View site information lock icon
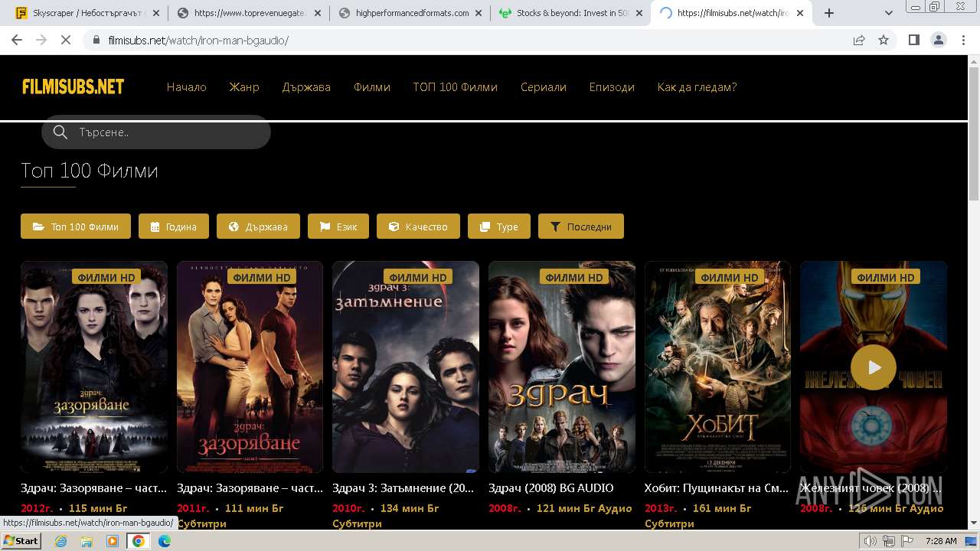Screen dimensions: 980x551 coord(96,40)
